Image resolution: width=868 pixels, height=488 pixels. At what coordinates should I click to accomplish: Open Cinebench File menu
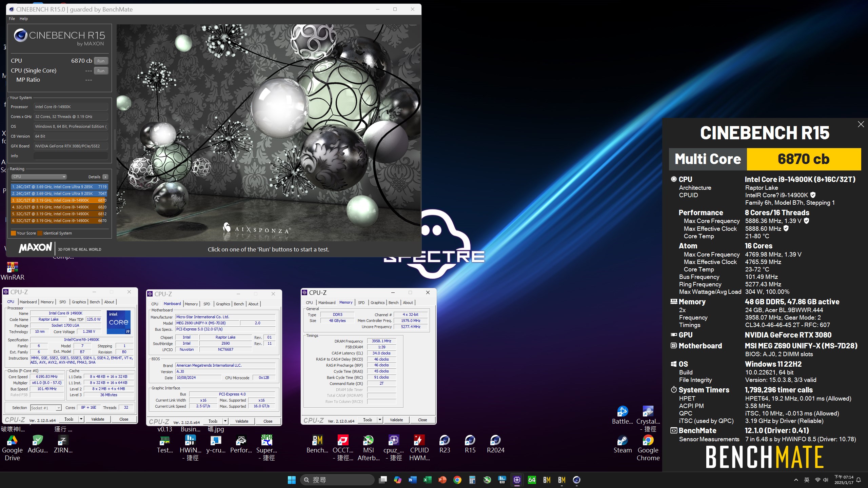[x=12, y=19]
